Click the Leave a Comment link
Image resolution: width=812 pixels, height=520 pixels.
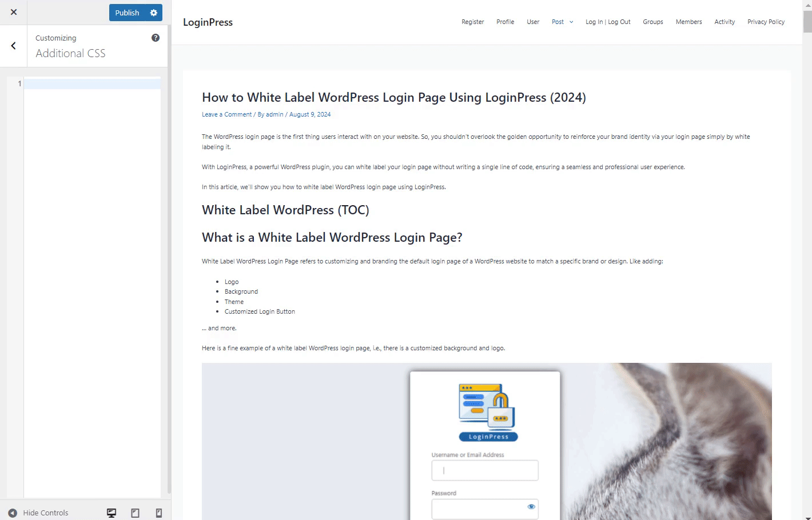226,114
